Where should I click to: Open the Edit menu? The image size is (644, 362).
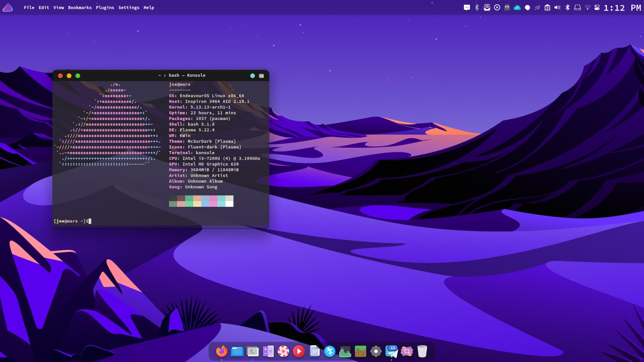44,7
